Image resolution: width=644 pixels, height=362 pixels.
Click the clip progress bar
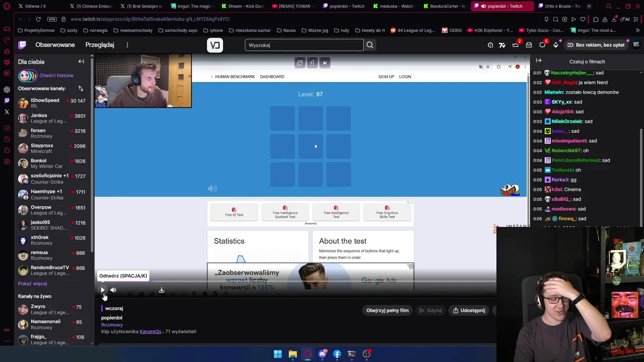click(295, 282)
